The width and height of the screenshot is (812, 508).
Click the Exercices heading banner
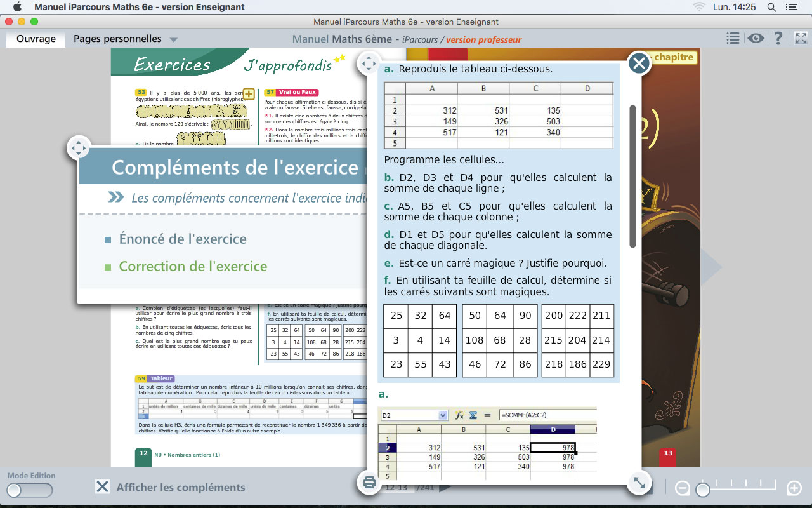tap(172, 64)
